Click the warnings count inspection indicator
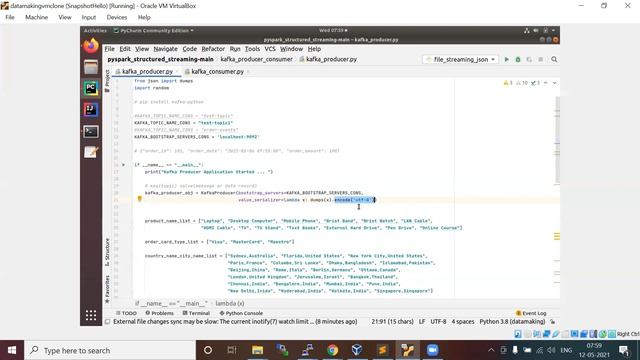640x360 pixels. point(508,83)
